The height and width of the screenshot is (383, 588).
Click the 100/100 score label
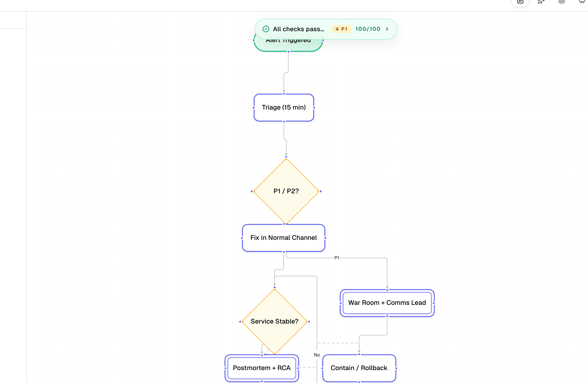tap(368, 29)
